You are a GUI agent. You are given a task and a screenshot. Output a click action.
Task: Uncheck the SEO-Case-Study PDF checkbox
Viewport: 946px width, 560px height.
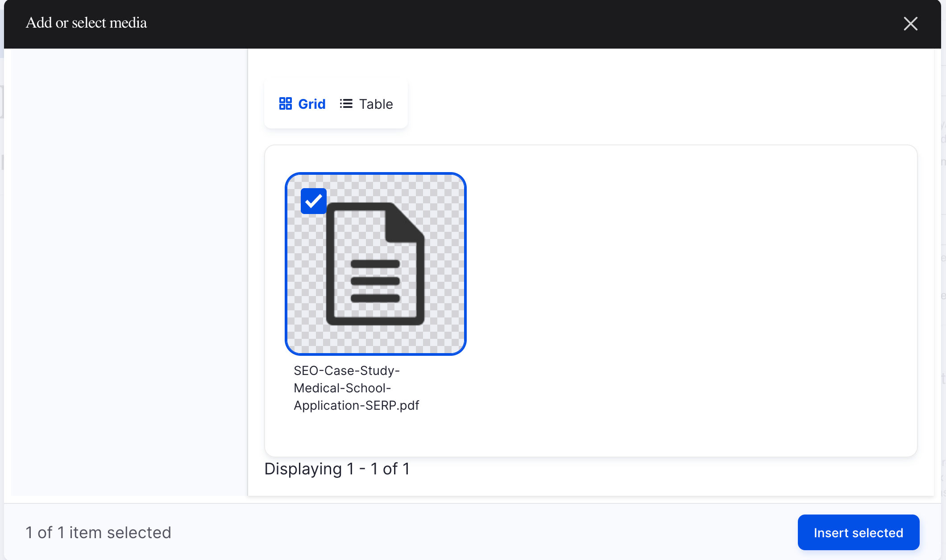coord(313,201)
